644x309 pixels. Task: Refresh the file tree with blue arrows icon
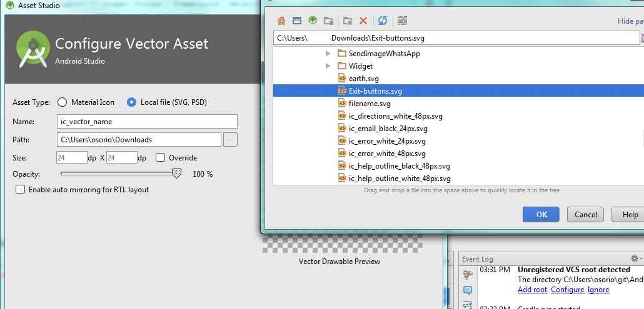click(383, 21)
